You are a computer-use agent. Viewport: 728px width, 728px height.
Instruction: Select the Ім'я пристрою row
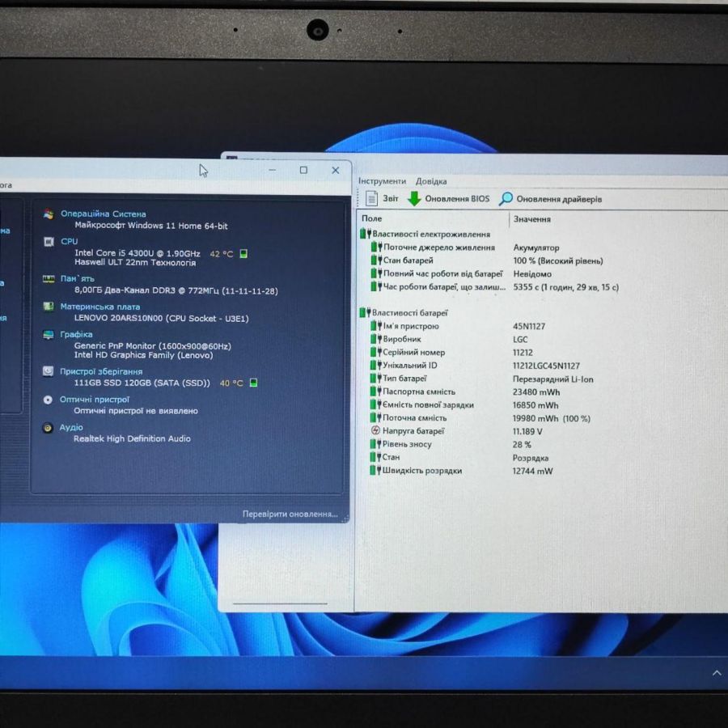pyautogui.click(x=405, y=326)
